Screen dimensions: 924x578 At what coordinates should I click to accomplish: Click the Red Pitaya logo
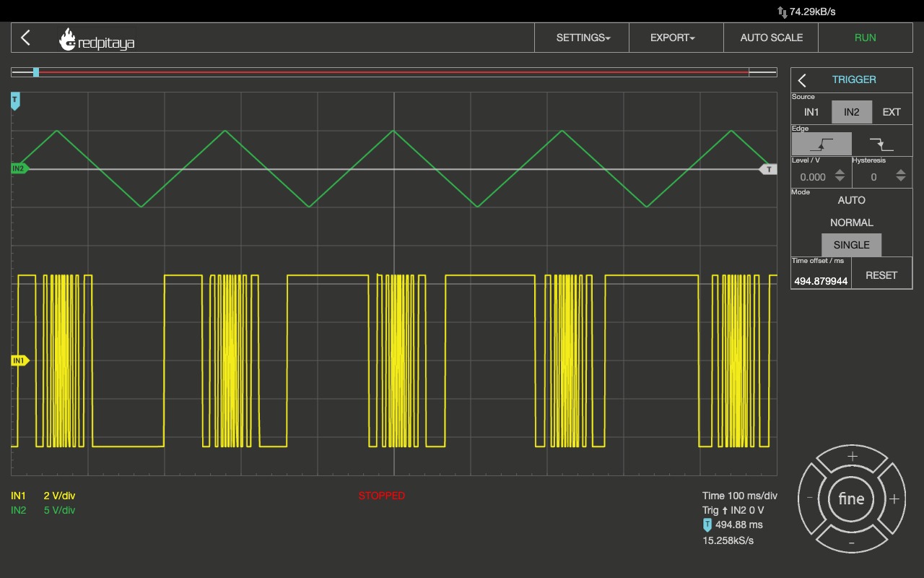(97, 40)
